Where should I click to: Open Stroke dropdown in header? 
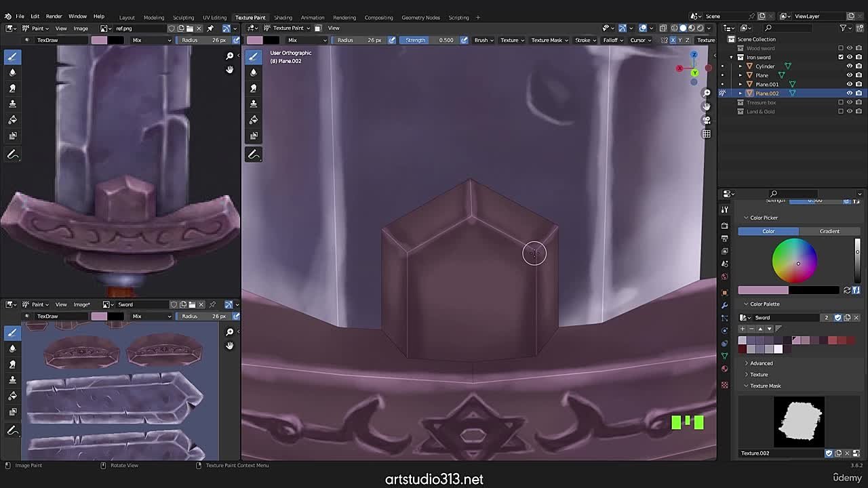coord(584,40)
